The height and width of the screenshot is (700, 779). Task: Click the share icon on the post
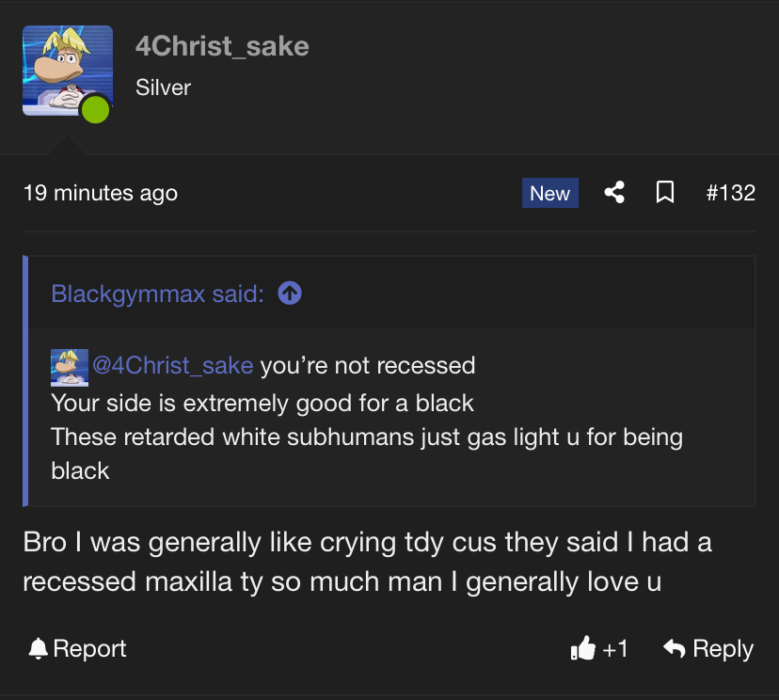[x=614, y=193]
